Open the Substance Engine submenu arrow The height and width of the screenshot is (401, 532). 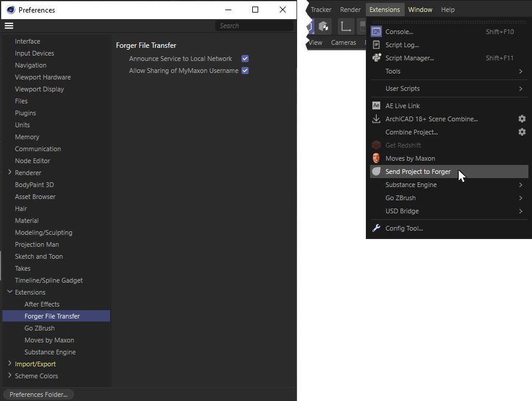521,185
